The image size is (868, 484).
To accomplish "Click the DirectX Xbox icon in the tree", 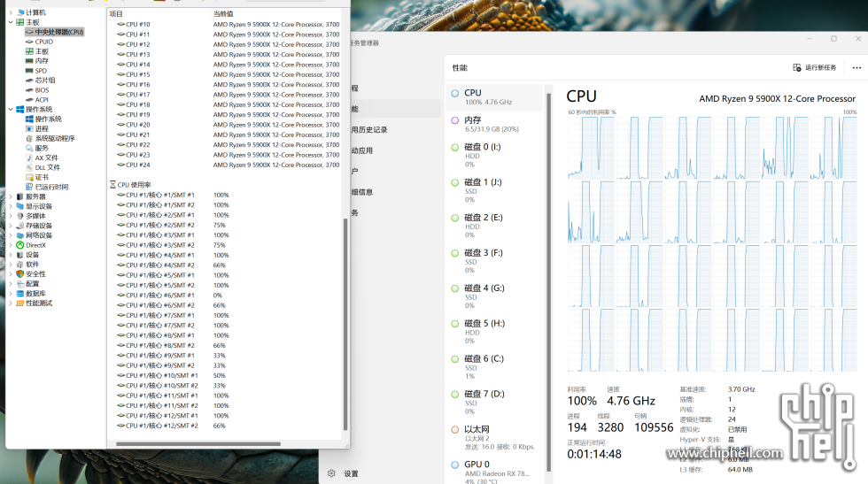I will (x=19, y=245).
